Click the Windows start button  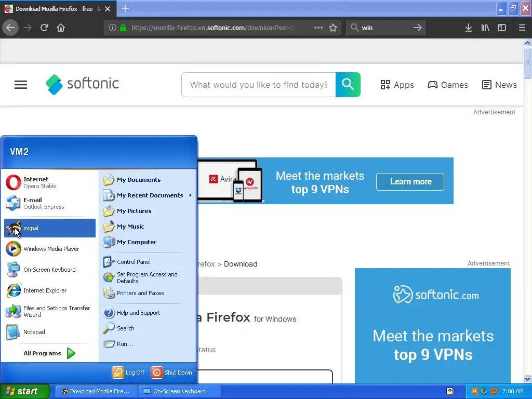pyautogui.click(x=25, y=391)
